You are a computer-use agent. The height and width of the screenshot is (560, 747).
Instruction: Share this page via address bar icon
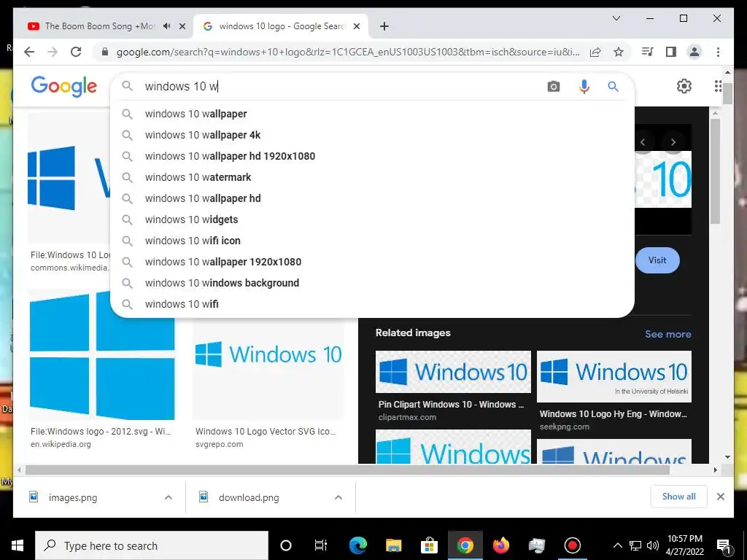pyautogui.click(x=595, y=52)
